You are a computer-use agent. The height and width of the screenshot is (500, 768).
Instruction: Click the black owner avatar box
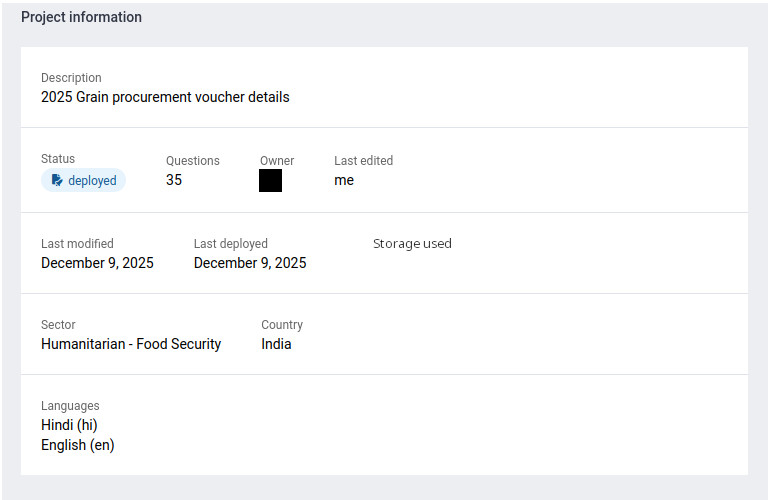tap(270, 181)
